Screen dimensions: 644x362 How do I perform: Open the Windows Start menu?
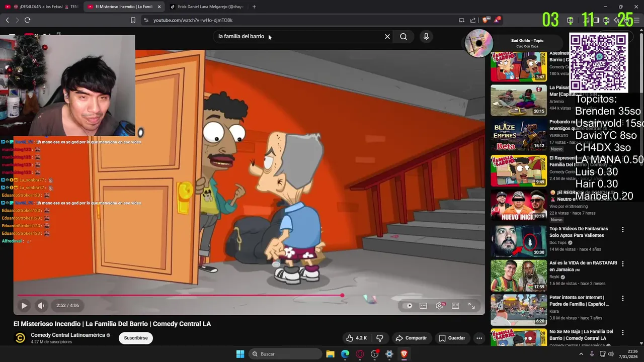[x=240, y=354]
